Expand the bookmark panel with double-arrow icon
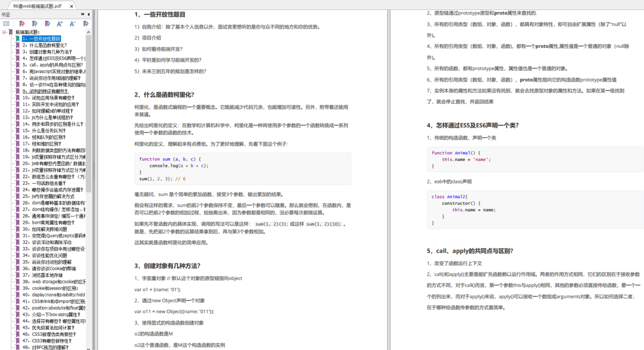The height and width of the screenshot is (350, 644). 83,15
